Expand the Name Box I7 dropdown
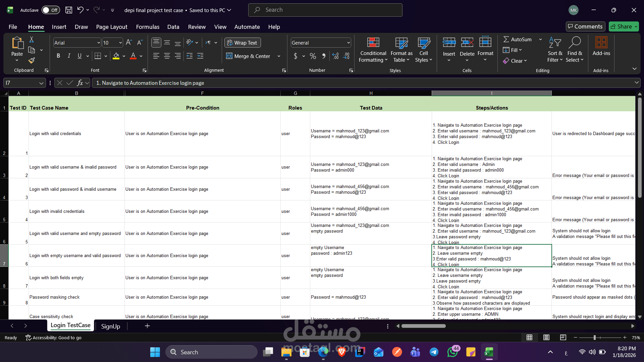Viewport: 644px width, 362px height. [41, 83]
